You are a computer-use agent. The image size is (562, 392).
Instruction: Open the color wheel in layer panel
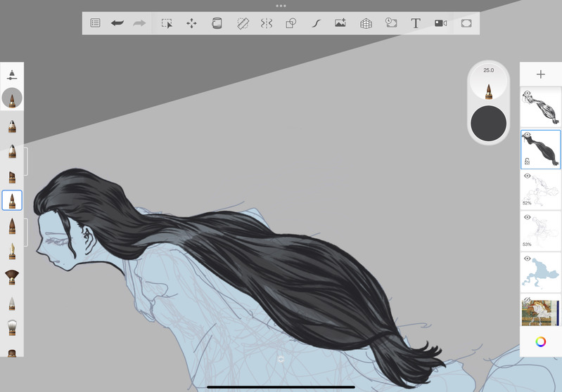pyautogui.click(x=540, y=341)
